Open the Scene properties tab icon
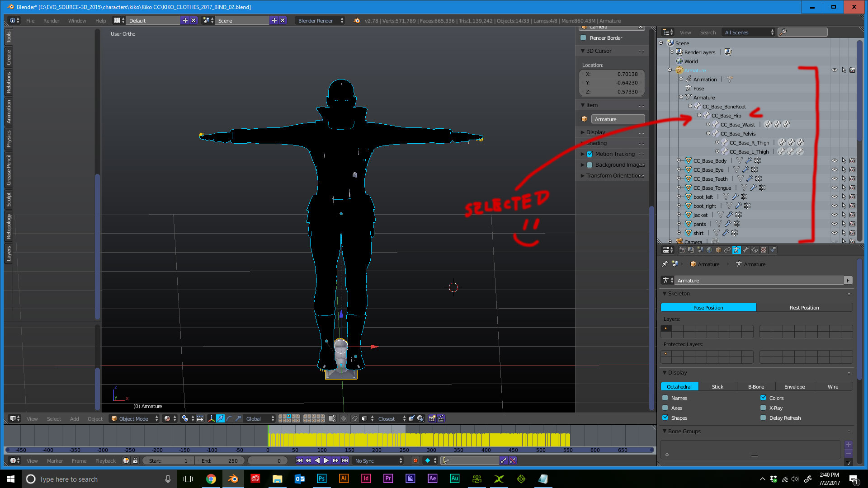Screen dimensions: 868x488 click(x=700, y=250)
